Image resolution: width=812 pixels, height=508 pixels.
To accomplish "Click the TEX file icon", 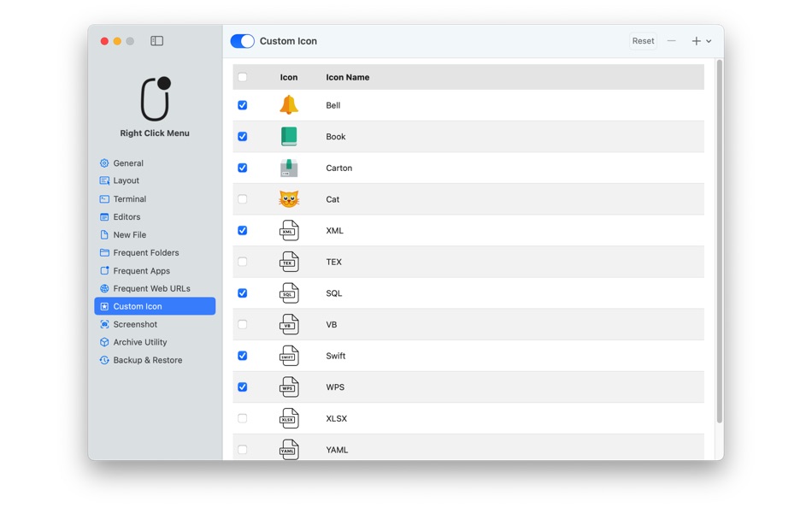I will (x=289, y=262).
